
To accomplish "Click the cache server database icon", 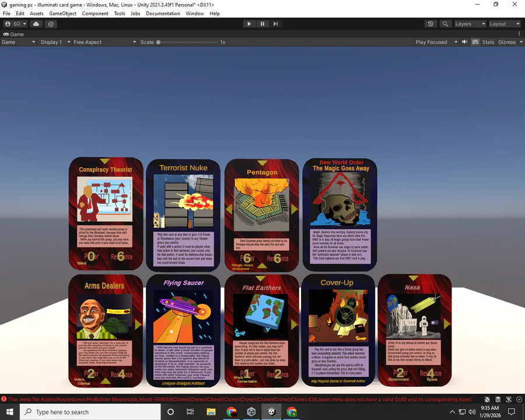I will [x=498, y=399].
